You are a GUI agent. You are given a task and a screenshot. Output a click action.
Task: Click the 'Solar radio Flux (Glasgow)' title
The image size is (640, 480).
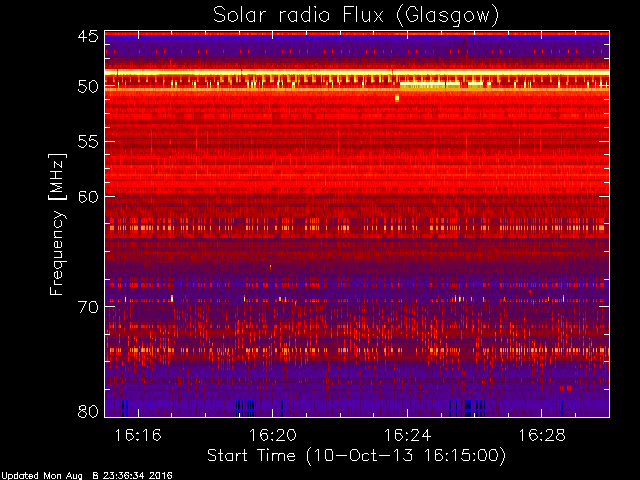point(356,16)
